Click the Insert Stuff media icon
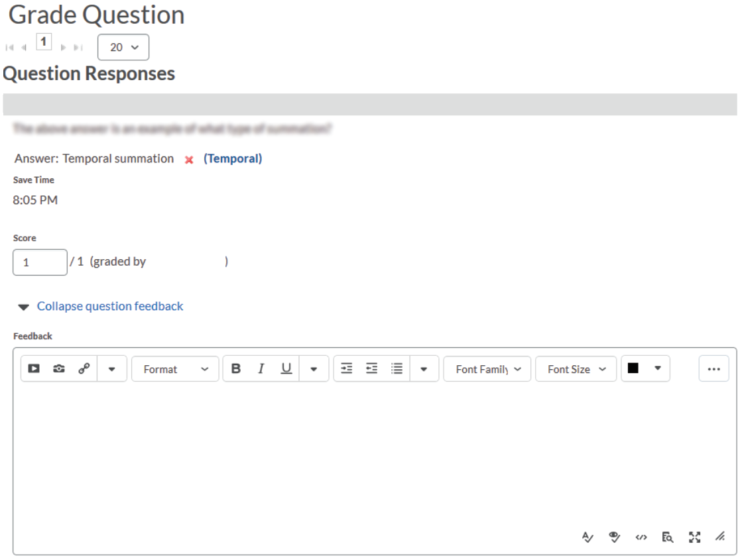The height and width of the screenshot is (560, 740). click(x=34, y=368)
